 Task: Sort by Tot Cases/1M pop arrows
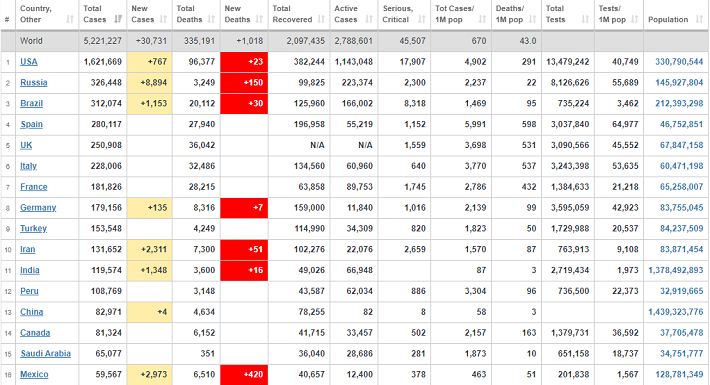pos(482,19)
